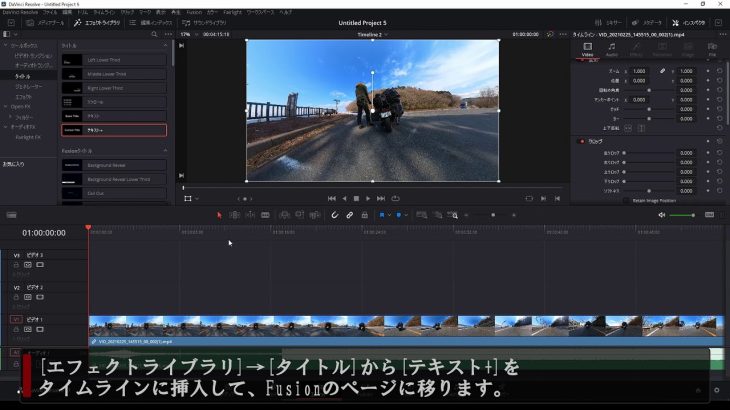Open the viewer zoom percentage dropdown

[x=187, y=34]
